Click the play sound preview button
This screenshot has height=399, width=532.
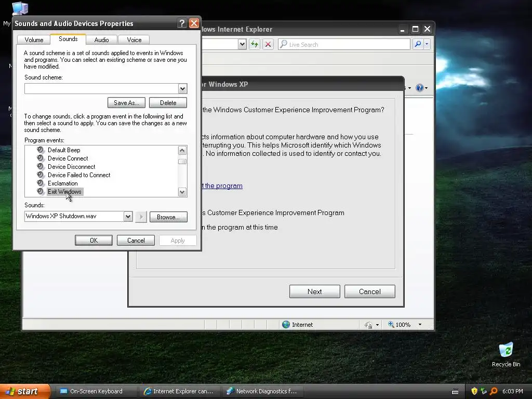pyautogui.click(x=141, y=217)
